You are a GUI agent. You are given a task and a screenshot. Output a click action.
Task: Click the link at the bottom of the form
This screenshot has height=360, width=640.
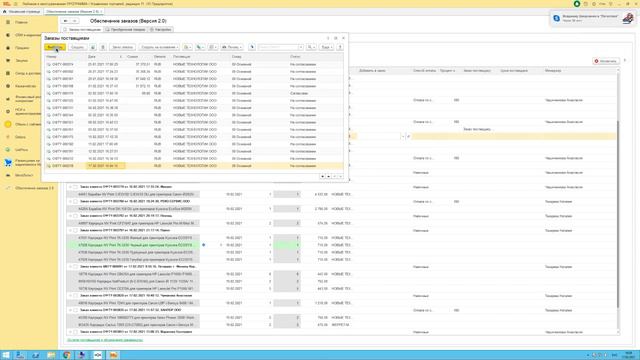105,340
